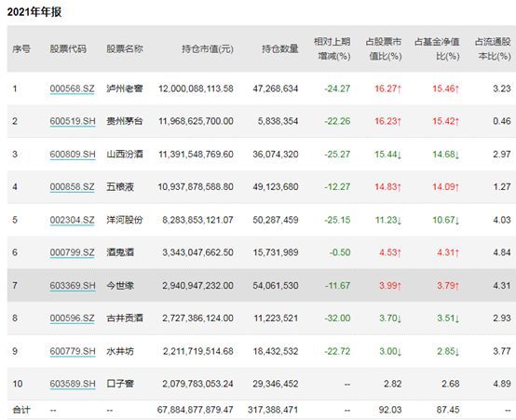Select stock name 酒鬼酒
This screenshot has height=420, width=516.
click(120, 252)
